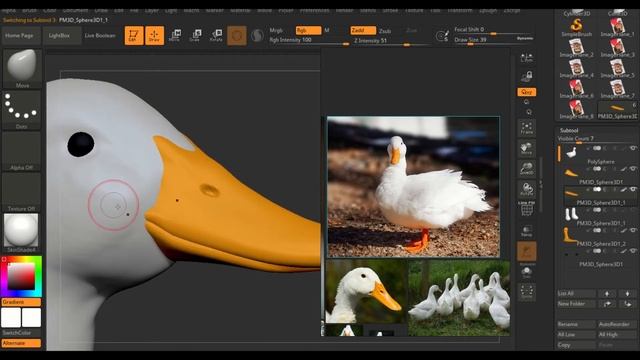Click the Frame icon on right shelf
Viewport: 640px width, 360px height.
coord(527,128)
